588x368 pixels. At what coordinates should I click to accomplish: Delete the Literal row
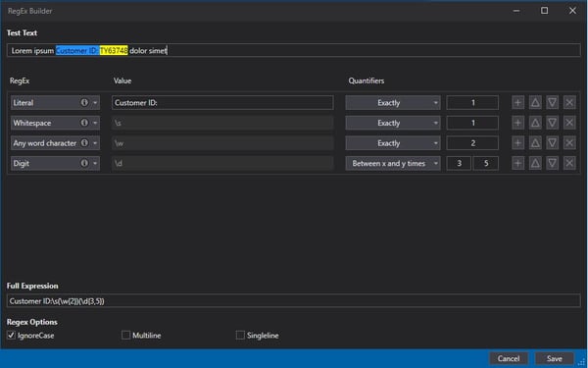click(569, 102)
